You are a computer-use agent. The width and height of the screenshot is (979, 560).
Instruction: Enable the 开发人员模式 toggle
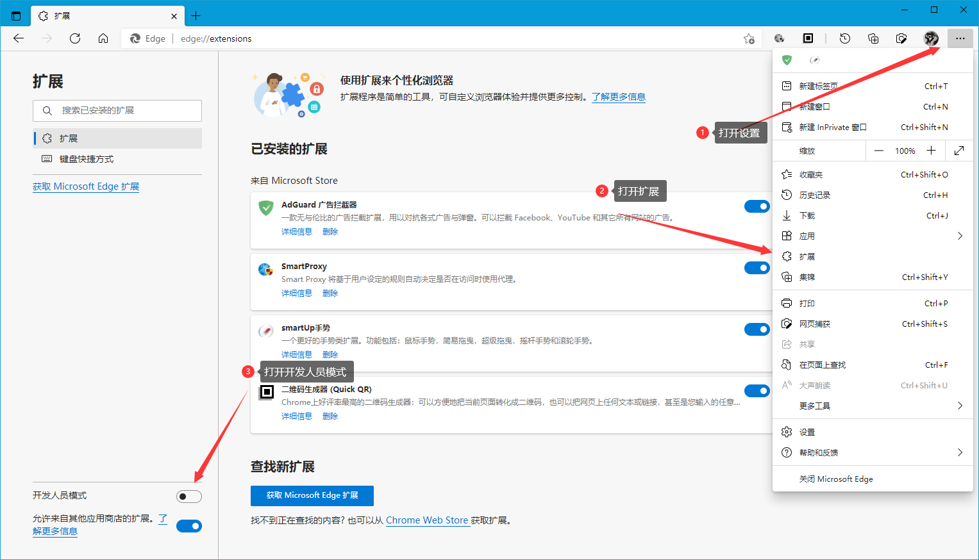tap(189, 497)
